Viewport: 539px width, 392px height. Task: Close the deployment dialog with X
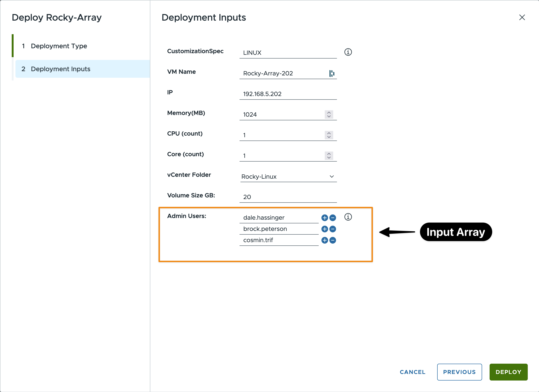522,17
